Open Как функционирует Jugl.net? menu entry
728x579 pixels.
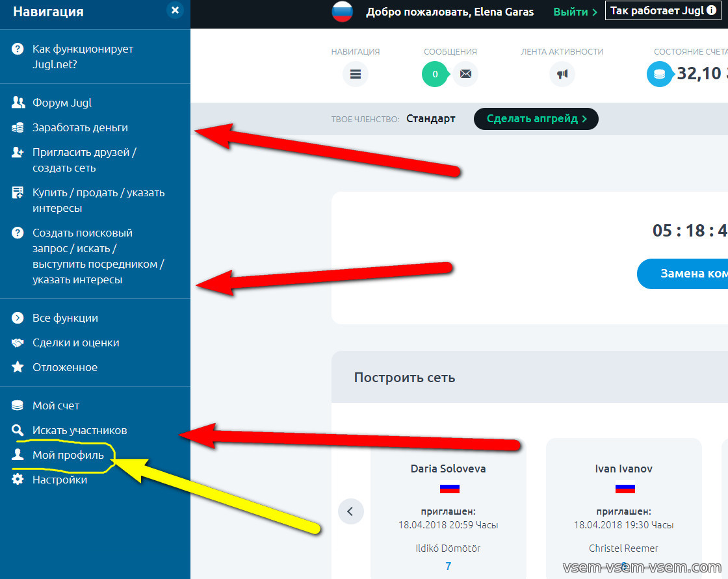tap(83, 57)
